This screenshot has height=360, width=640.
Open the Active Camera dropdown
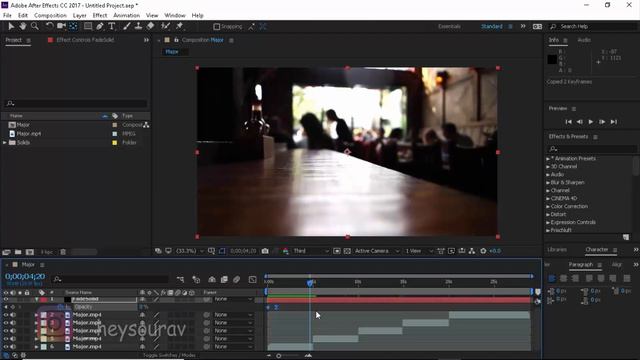[x=377, y=251]
